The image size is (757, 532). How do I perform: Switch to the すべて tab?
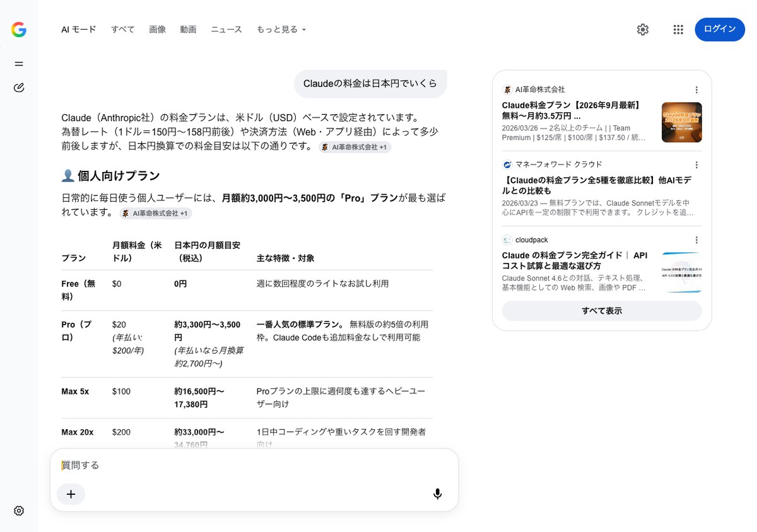(x=123, y=30)
